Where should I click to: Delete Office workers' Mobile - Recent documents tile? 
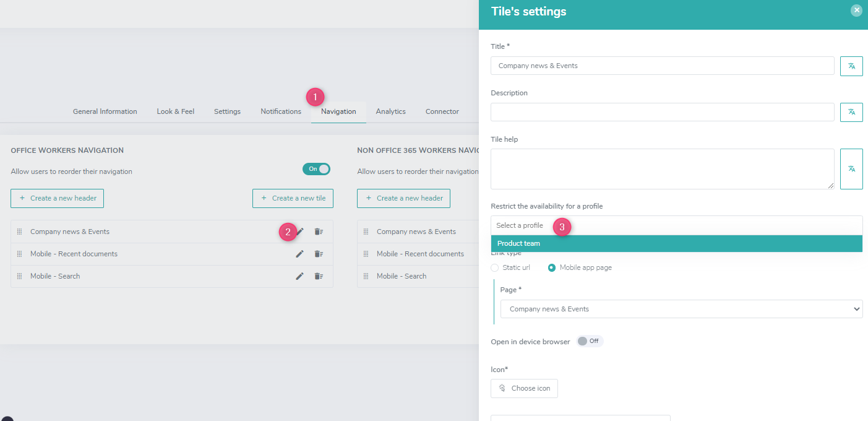click(x=319, y=254)
